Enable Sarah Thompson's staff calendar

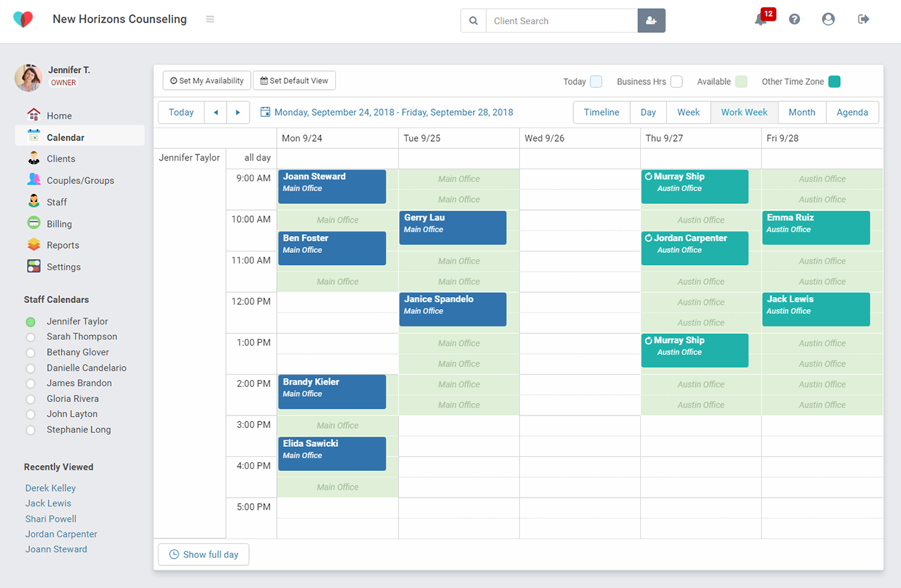[30, 337]
